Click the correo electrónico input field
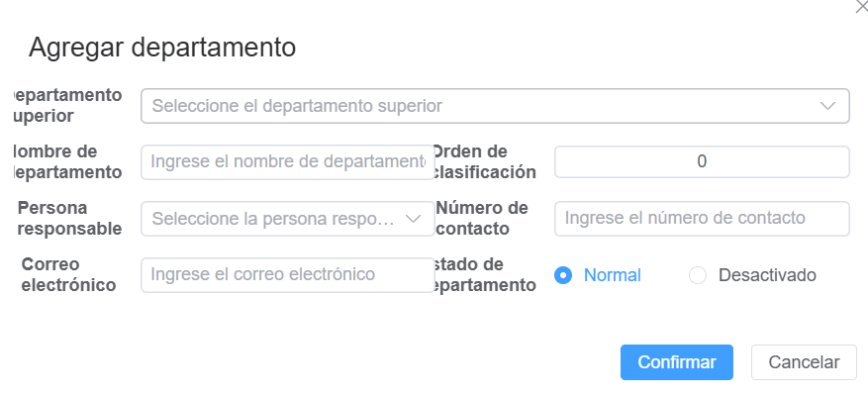Image resolution: width=868 pixels, height=397 pixels. (x=282, y=275)
